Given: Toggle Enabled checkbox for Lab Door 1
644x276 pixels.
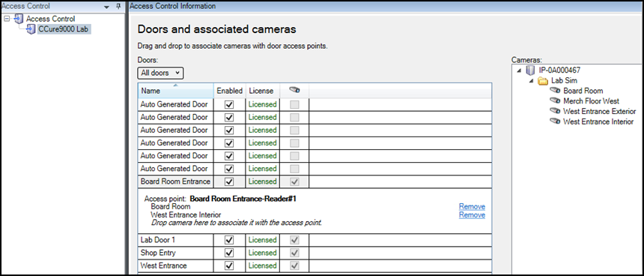Looking at the screenshot, I should pos(229,240).
